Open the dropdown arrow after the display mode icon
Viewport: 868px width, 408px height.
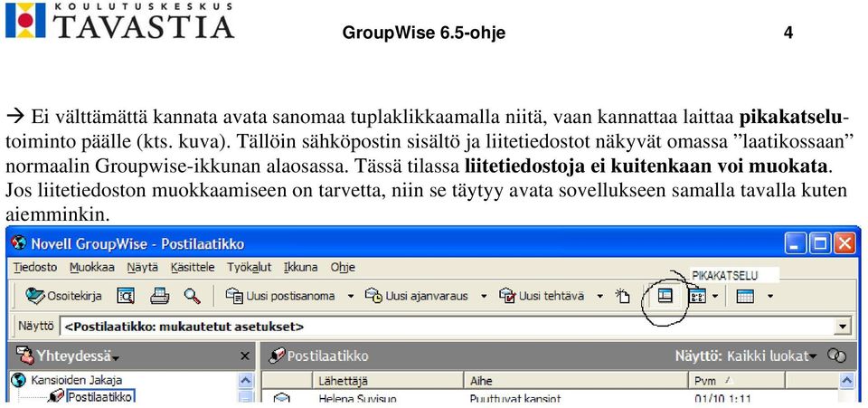[x=715, y=297]
